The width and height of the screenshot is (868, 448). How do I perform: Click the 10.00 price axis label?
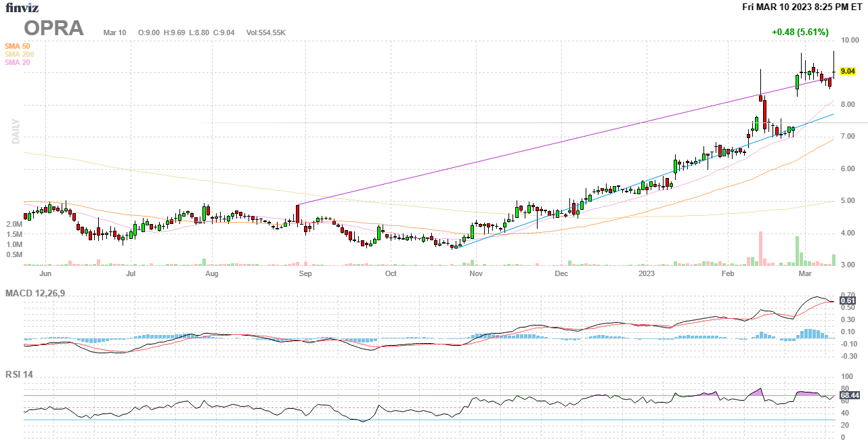(849, 41)
